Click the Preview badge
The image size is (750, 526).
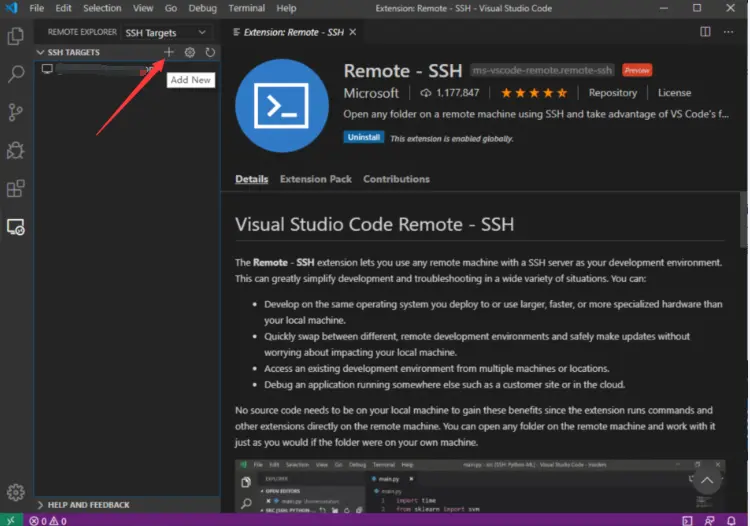[x=637, y=70]
